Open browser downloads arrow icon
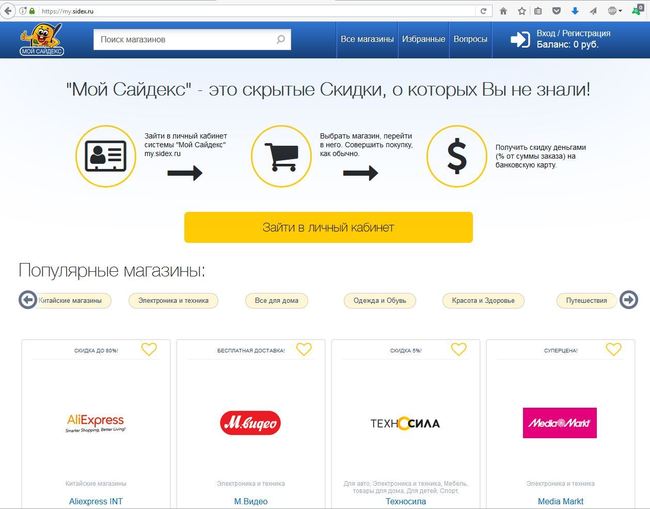Image resolution: width=650 pixels, height=509 pixels. [575, 11]
